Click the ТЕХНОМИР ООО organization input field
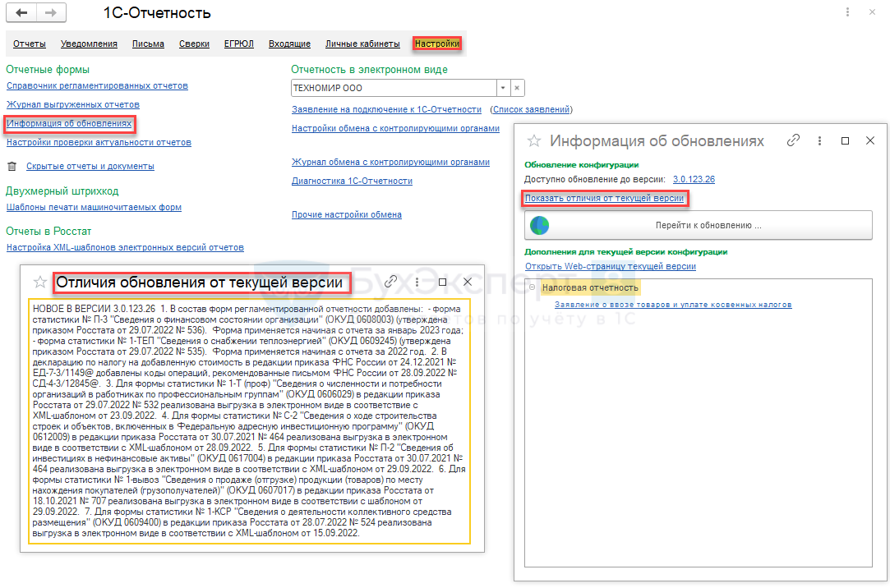The width and height of the screenshot is (890, 588). click(x=394, y=88)
